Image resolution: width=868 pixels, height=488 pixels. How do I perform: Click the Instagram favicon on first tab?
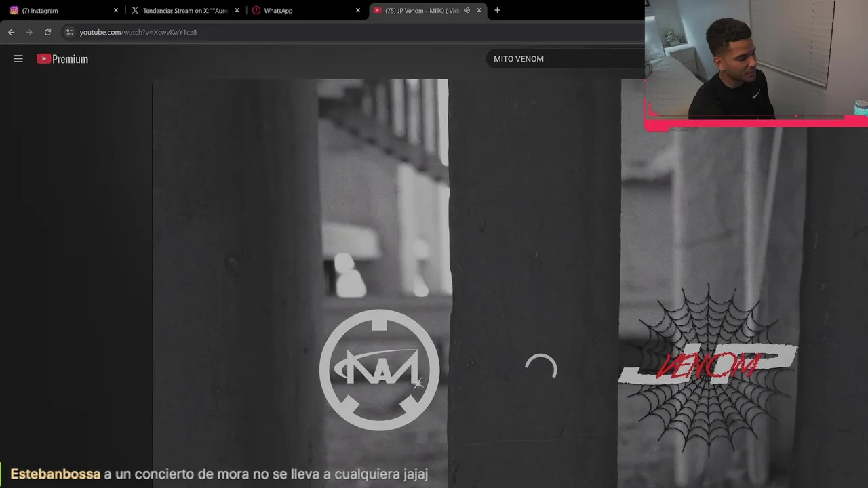point(14,10)
